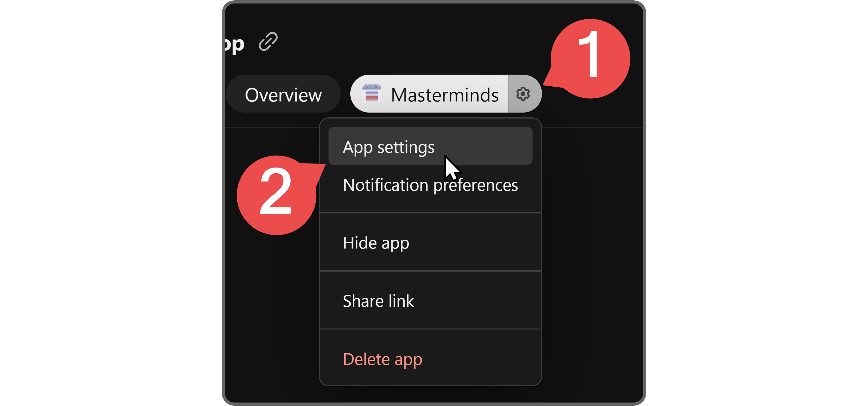Screen dimensions: 868x406
Task: Open the gear icon on Masterminds tab
Action: (523, 94)
